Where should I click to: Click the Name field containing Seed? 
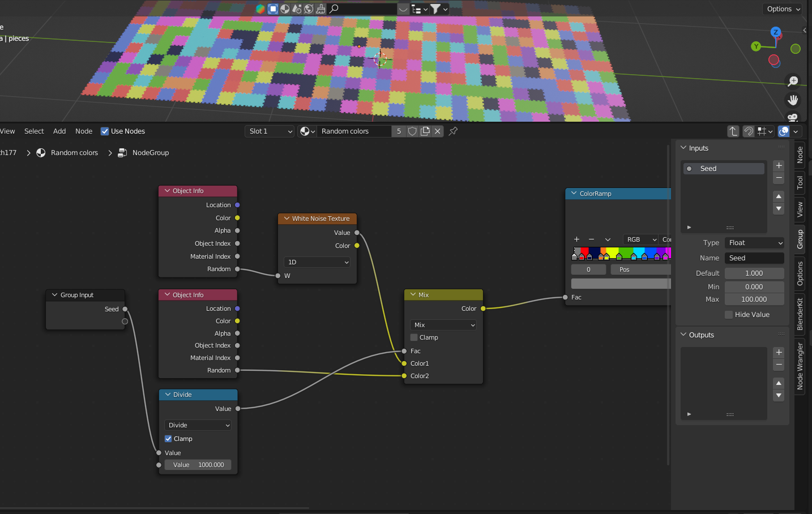(x=754, y=258)
